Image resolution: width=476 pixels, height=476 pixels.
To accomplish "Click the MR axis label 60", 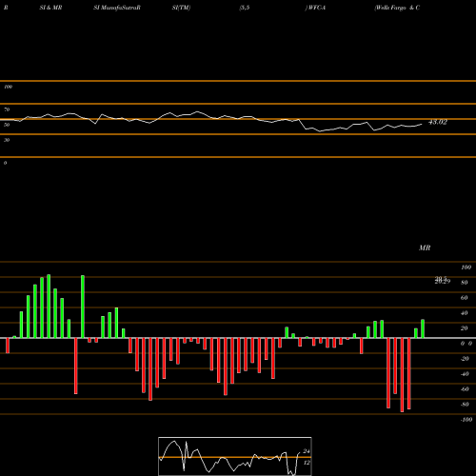I will pos(465,298).
